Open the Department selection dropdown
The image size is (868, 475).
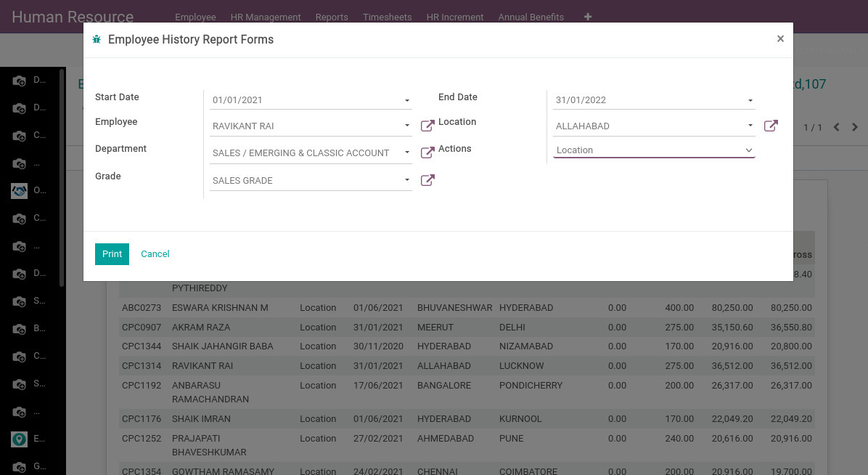(407, 153)
